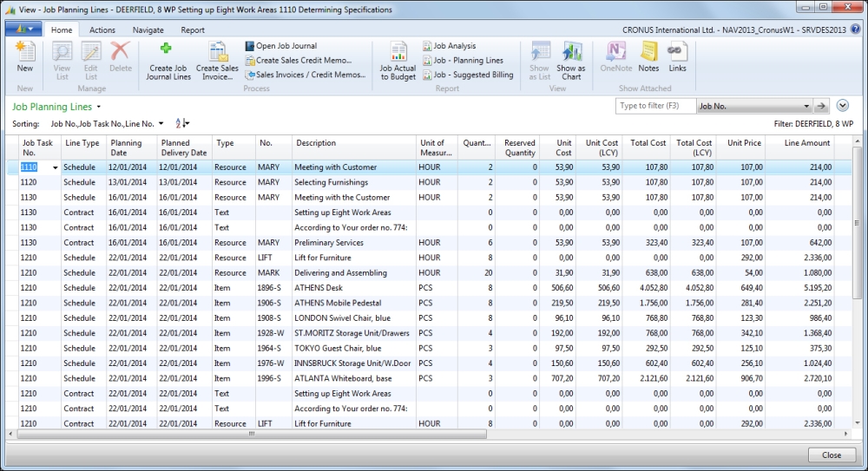Viewport: 868px width, 471px height.
Task: Expand the filter pane chevron
Action: (843, 106)
